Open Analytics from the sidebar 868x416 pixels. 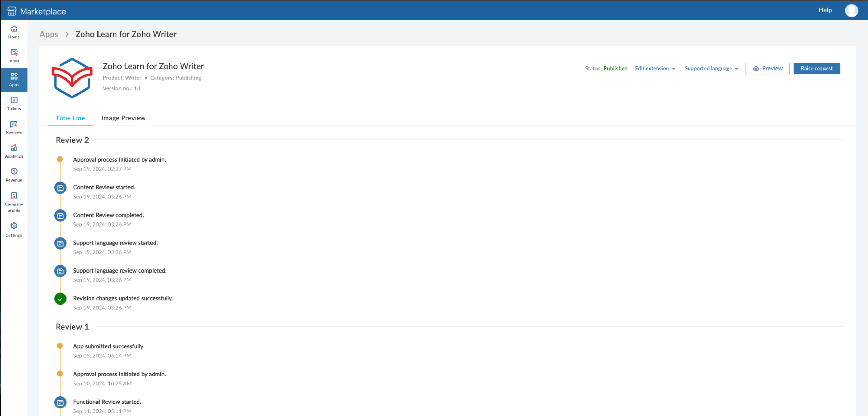coord(14,151)
